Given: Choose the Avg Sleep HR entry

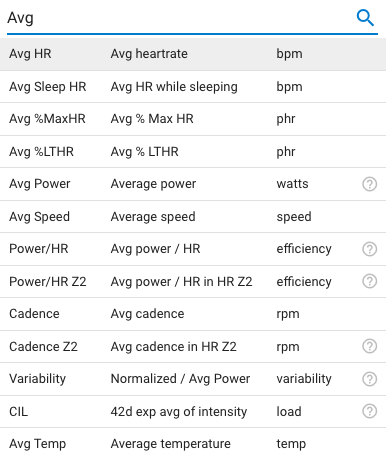Looking at the screenshot, I should 193,87.
